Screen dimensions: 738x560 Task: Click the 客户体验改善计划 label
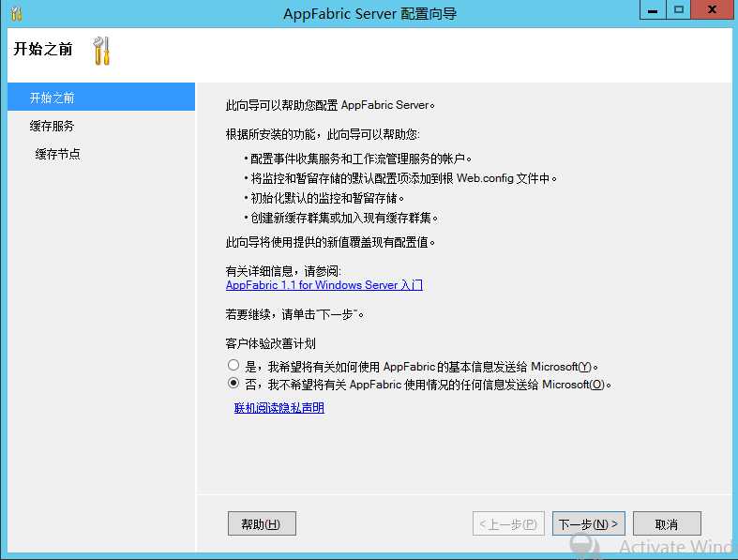(x=271, y=343)
